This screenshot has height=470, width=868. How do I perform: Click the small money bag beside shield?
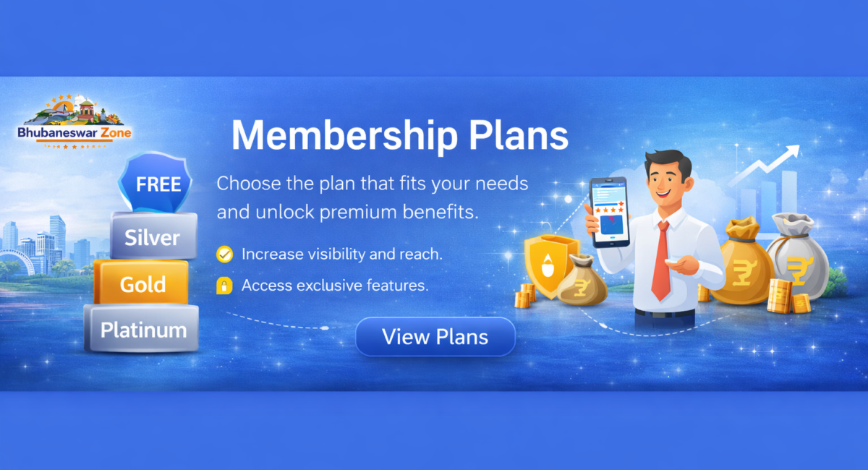click(x=582, y=281)
